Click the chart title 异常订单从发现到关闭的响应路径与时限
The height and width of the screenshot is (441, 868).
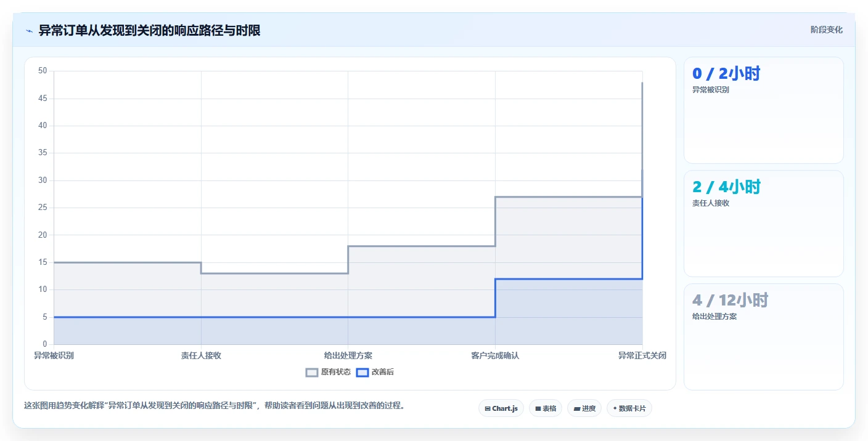tap(149, 30)
